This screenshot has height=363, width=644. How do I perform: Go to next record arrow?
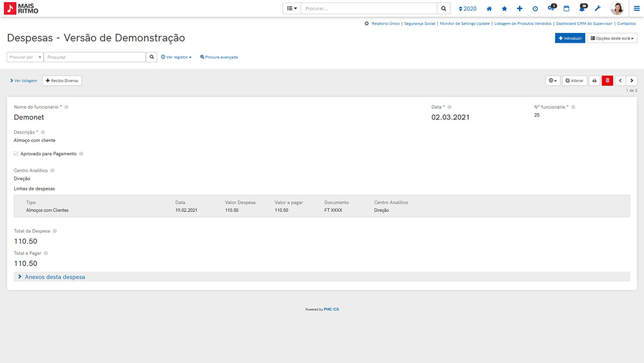[632, 81]
